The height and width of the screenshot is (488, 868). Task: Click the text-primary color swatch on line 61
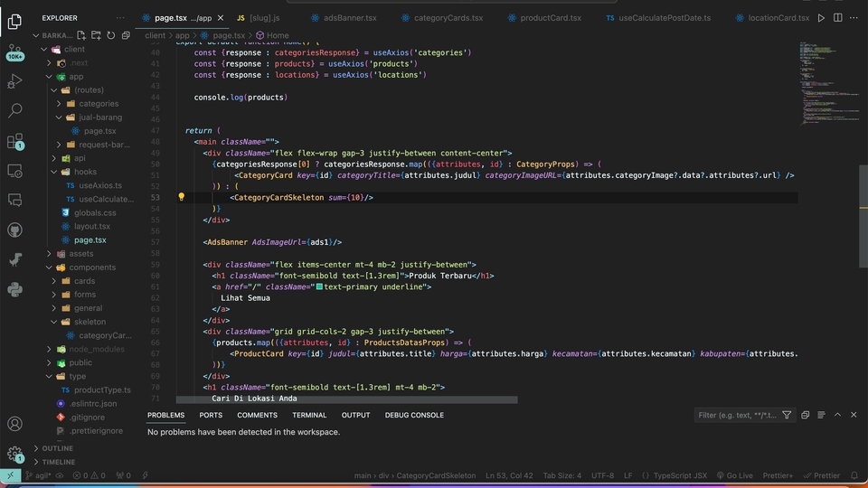[x=319, y=286]
